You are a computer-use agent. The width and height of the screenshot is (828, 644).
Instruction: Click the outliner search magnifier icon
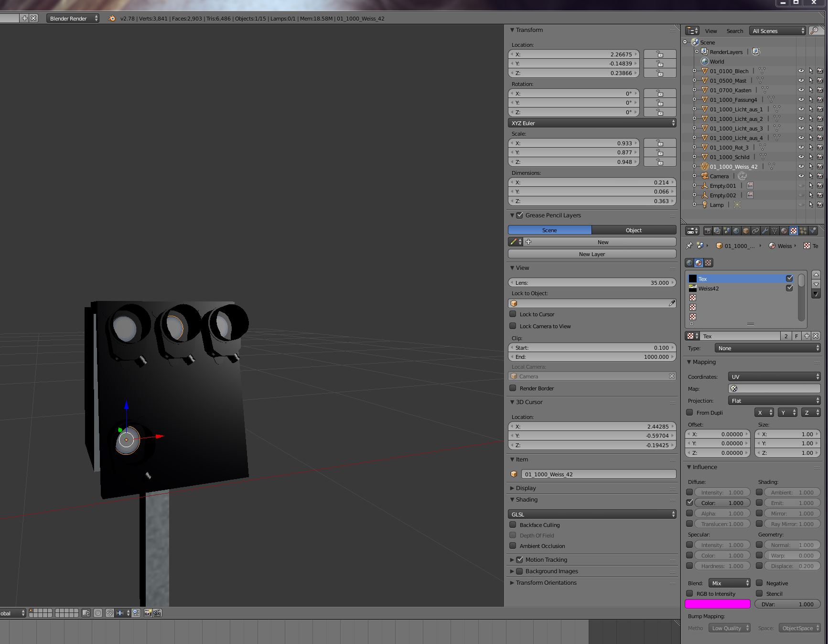click(815, 31)
